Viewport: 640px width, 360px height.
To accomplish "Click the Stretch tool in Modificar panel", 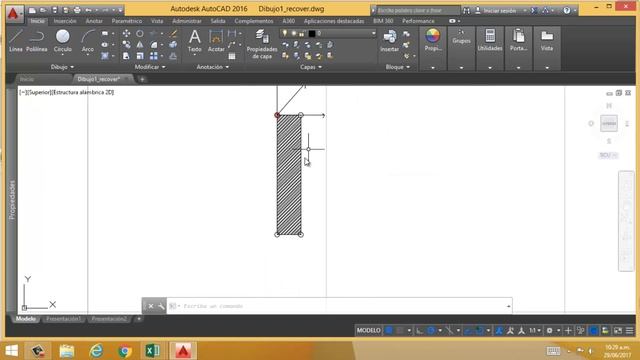I will coord(127,56).
